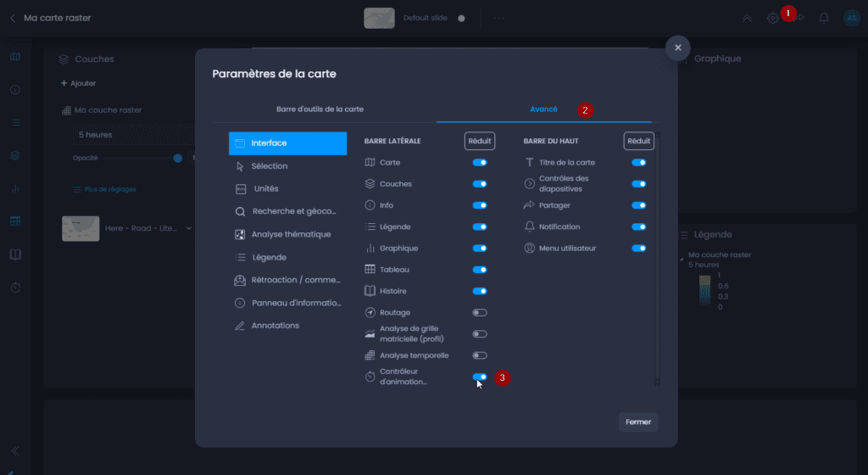Open the Sélection settings section
This screenshot has width=868, height=475.
point(288,166)
